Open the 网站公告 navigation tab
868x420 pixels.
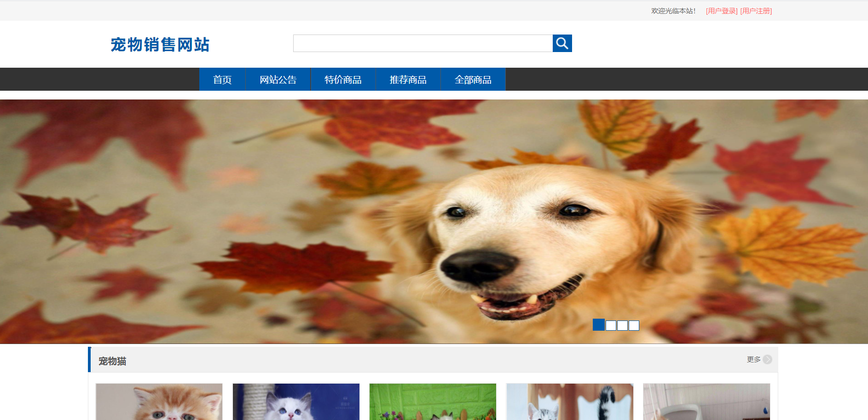[x=278, y=79]
